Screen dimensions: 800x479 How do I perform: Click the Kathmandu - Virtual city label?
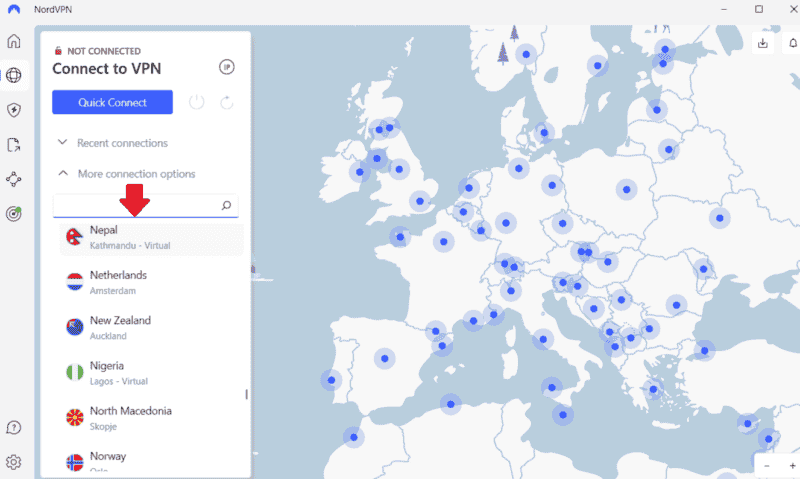click(130, 245)
